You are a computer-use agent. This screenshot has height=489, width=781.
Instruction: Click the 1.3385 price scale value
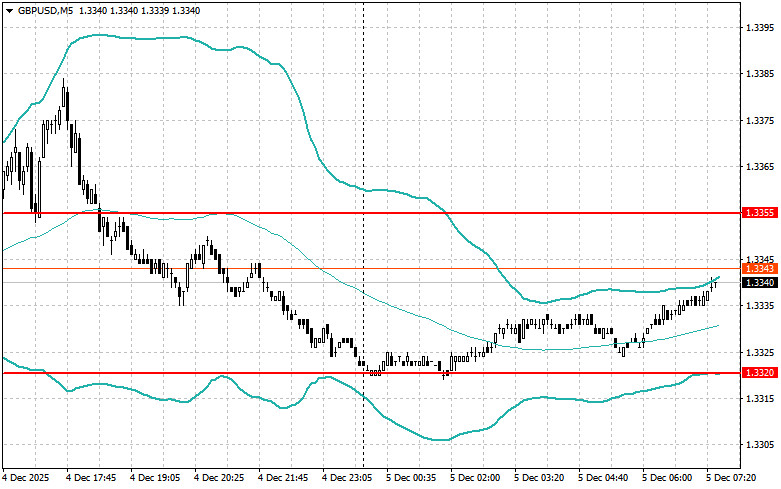[760, 74]
